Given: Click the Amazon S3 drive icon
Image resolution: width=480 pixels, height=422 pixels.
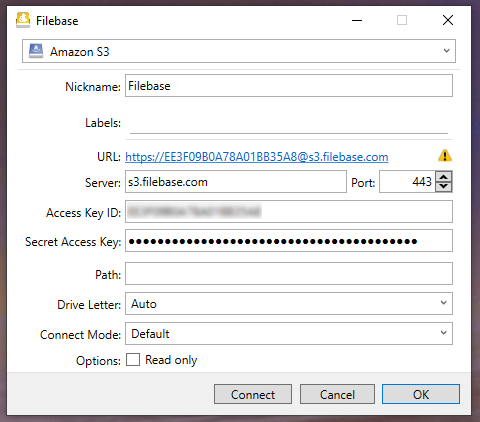Looking at the screenshot, I should [36, 51].
